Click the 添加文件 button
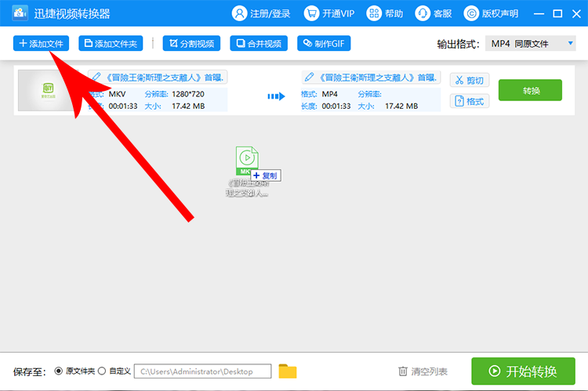The width and height of the screenshot is (588, 391). tap(41, 43)
